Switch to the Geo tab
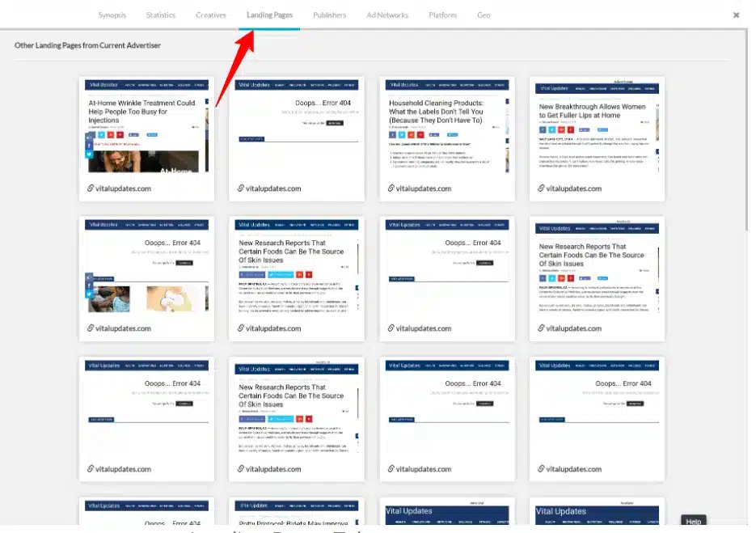Viewport: 756px width, 533px height. pos(484,15)
